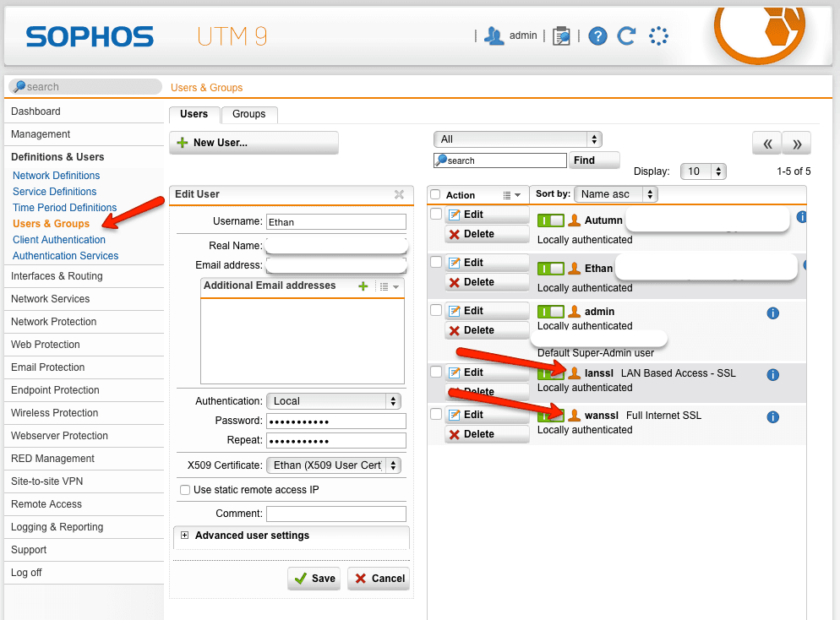
Task: Click the orange user icon next to Ethan
Action: click(575, 269)
